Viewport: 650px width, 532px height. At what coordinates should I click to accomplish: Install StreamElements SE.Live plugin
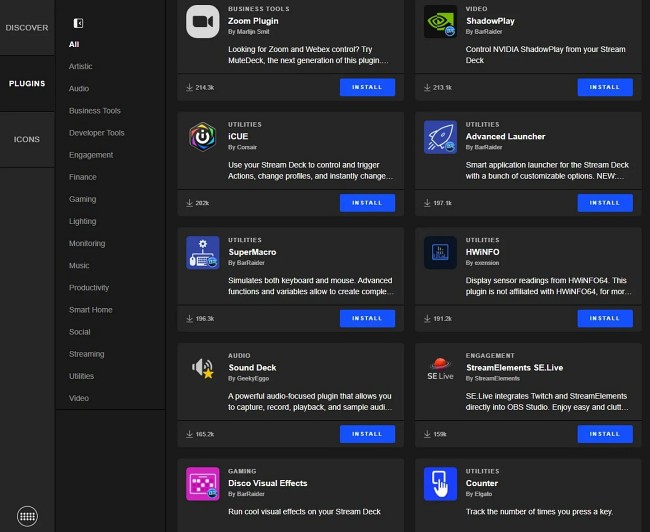(x=605, y=434)
